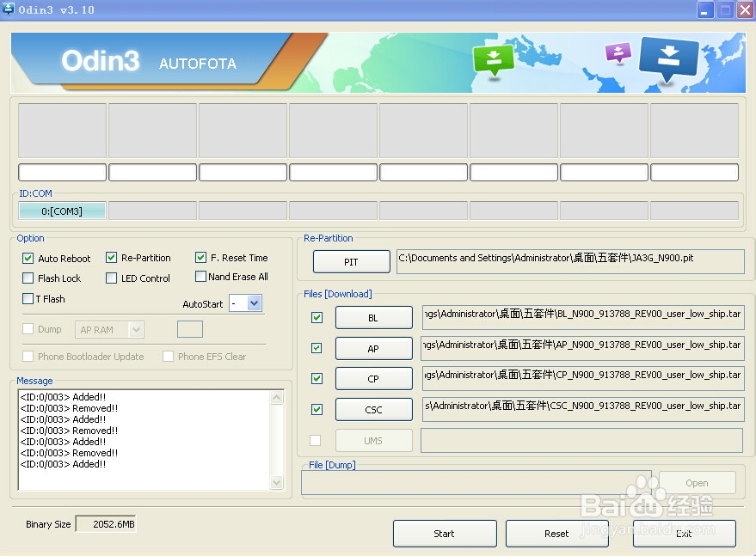Uncheck the AP file checkbox
The image size is (756, 556).
point(317,348)
